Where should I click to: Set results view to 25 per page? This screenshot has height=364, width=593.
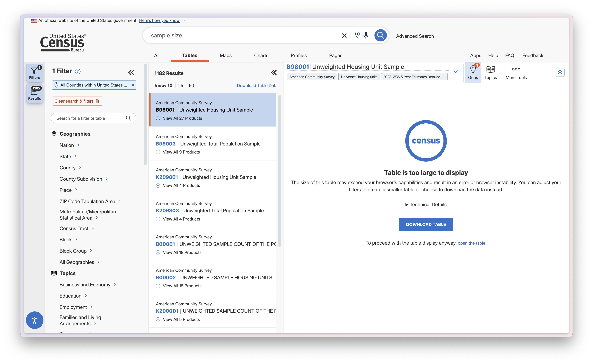181,85
